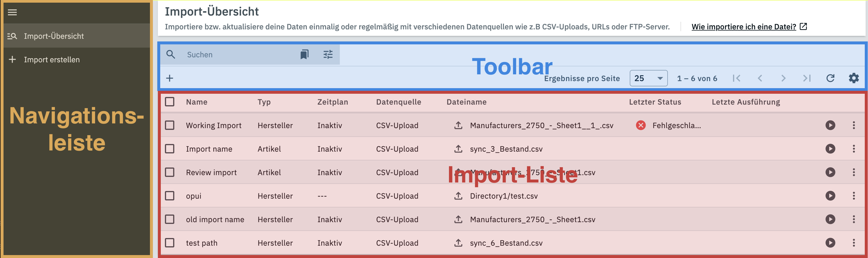Run the Working Import

830,125
